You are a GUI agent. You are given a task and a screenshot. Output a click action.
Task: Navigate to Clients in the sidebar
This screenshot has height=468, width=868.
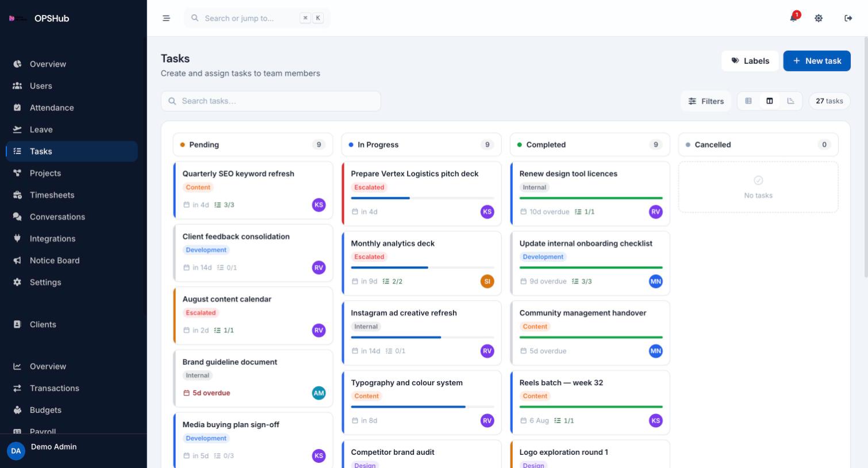coord(72,324)
